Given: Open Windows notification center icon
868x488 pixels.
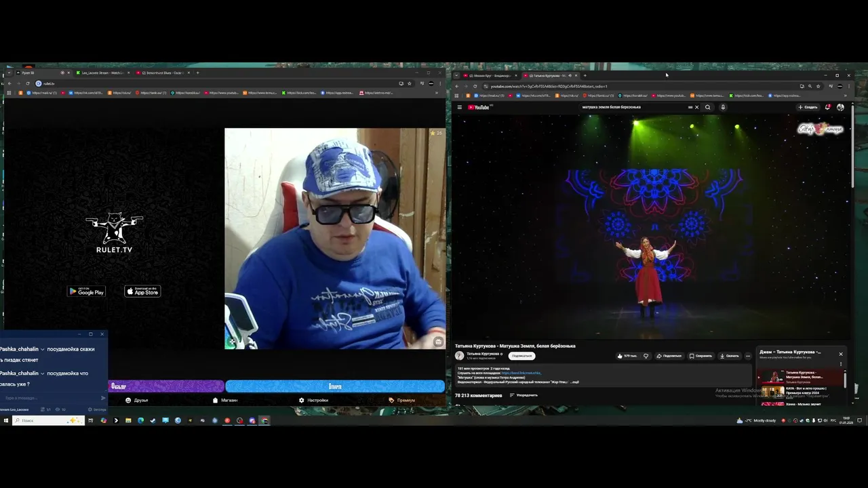Looking at the screenshot, I should coord(859,420).
